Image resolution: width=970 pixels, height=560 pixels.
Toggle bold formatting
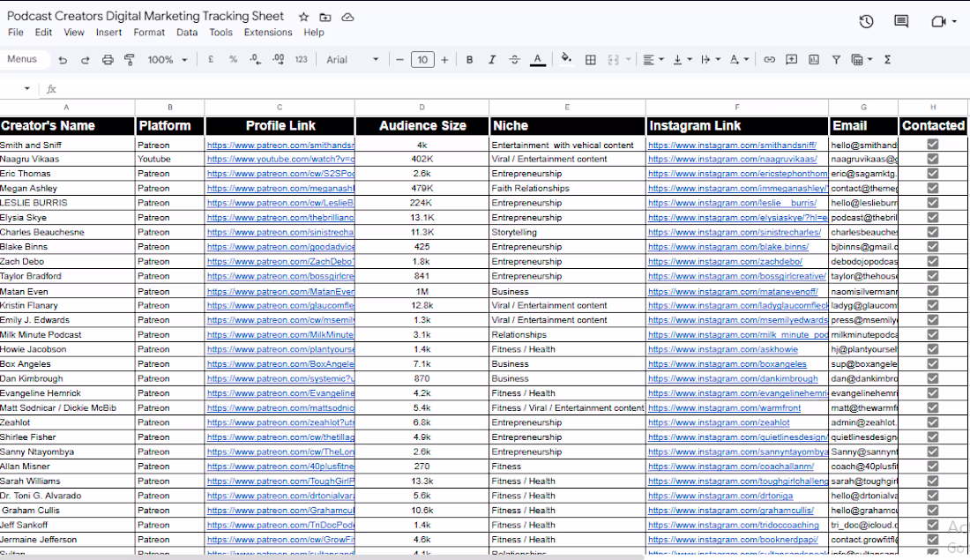469,59
